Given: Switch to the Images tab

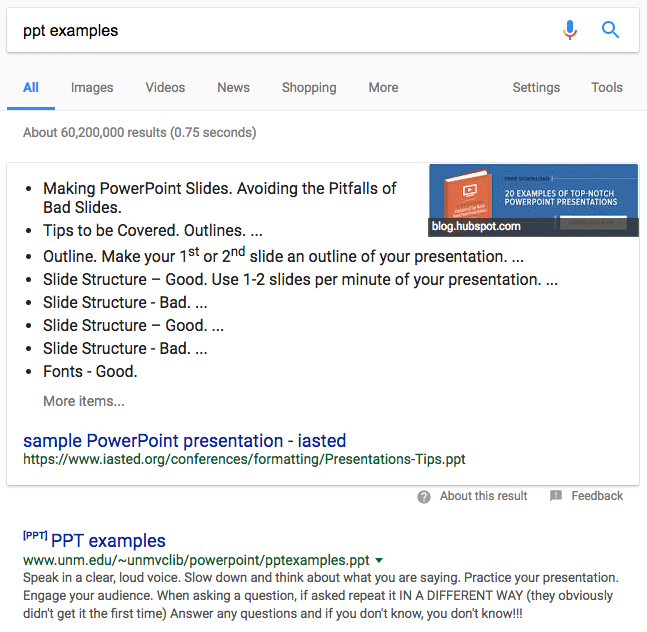Looking at the screenshot, I should (92, 87).
